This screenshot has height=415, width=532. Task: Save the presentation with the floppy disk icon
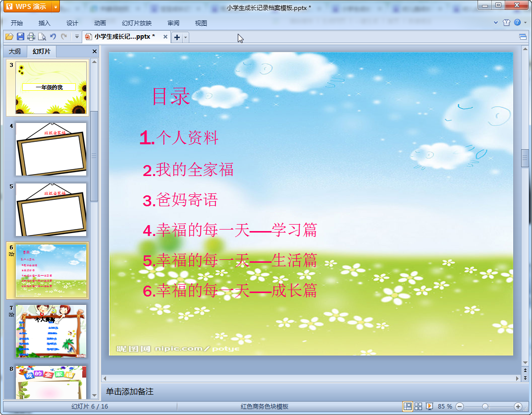point(20,37)
